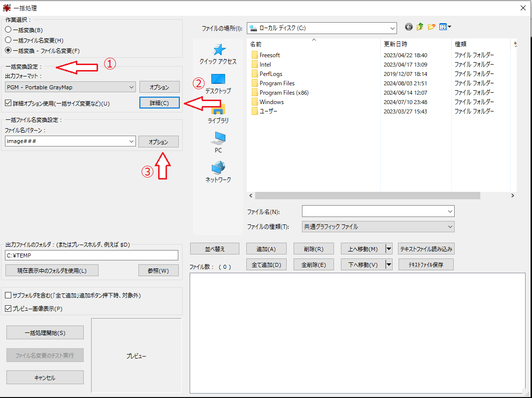The height and width of the screenshot is (398, 532).
Task: Open the ファイルの種類 combo box
Action: (378, 227)
